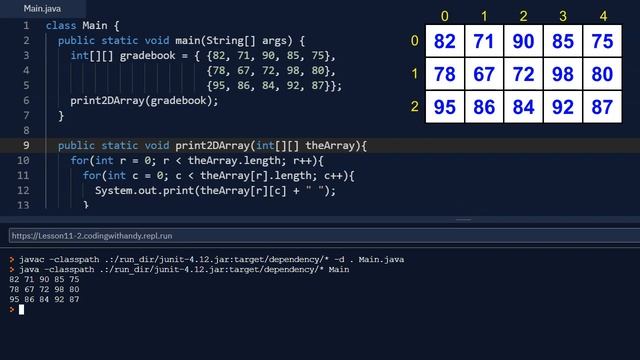The image size is (640, 360).
Task: Select the Main.java file tab
Action: click(42, 9)
